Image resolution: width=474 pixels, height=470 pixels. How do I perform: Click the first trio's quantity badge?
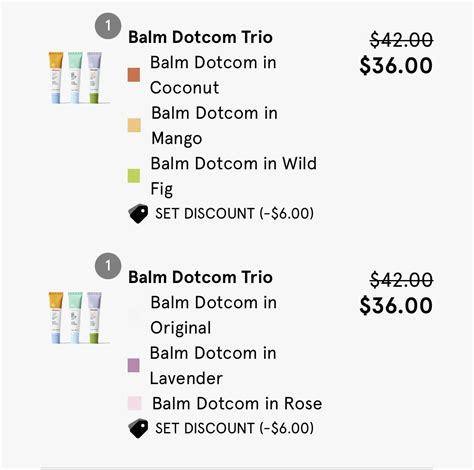[x=108, y=26]
